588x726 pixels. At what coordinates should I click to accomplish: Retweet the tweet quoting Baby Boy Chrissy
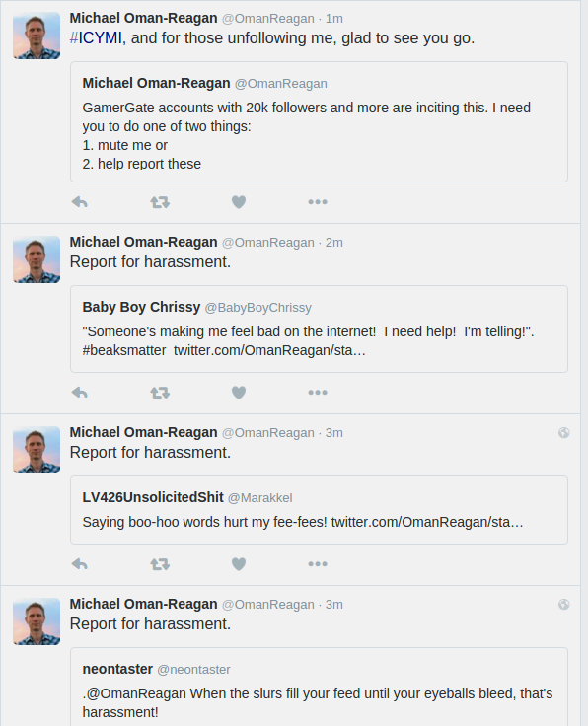point(160,393)
